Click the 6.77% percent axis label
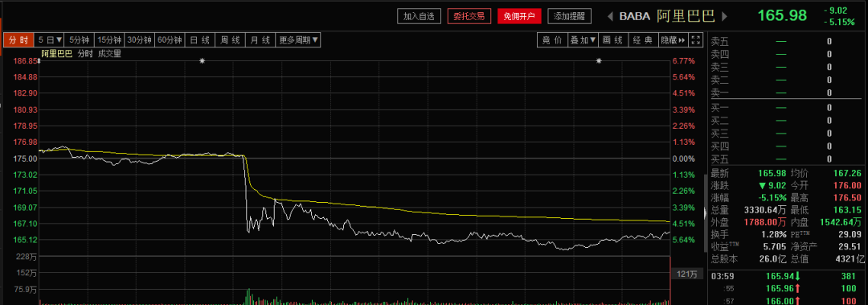The image size is (868, 305). coord(684,60)
